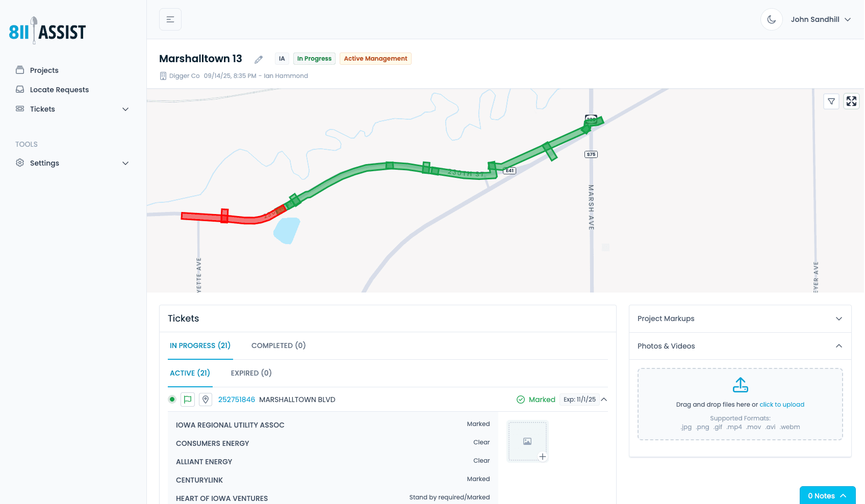This screenshot has height=504, width=865.
Task: Switch to In Progress (21) tab
Action: [200, 346]
